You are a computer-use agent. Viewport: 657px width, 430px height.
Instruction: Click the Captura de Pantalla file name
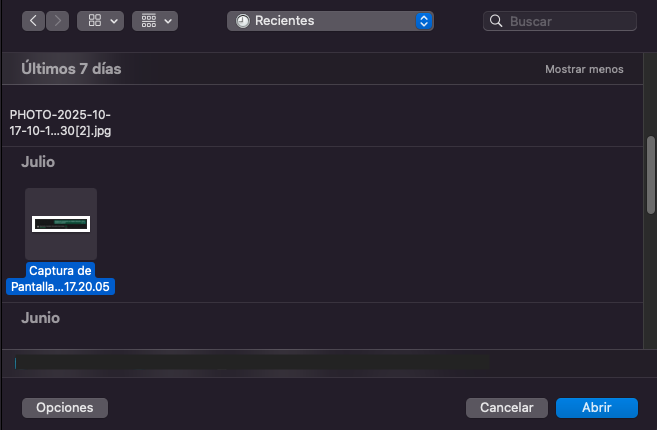click(61, 279)
